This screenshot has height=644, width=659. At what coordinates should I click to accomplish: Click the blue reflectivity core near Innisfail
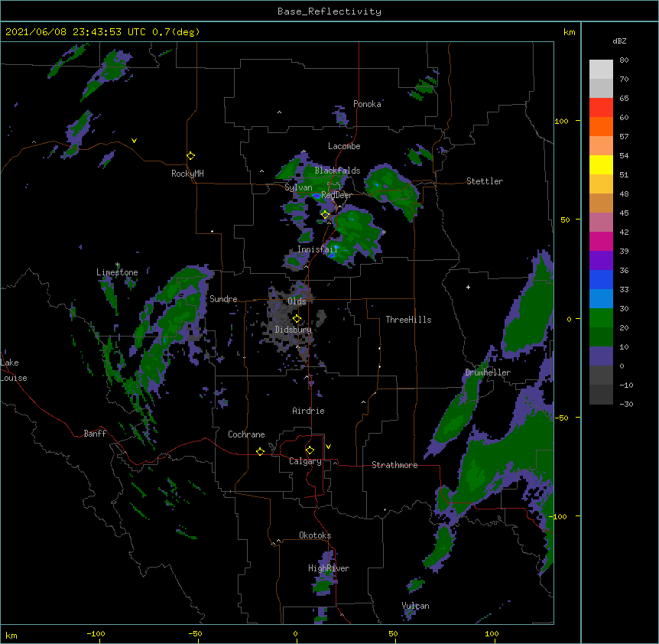click(332, 255)
